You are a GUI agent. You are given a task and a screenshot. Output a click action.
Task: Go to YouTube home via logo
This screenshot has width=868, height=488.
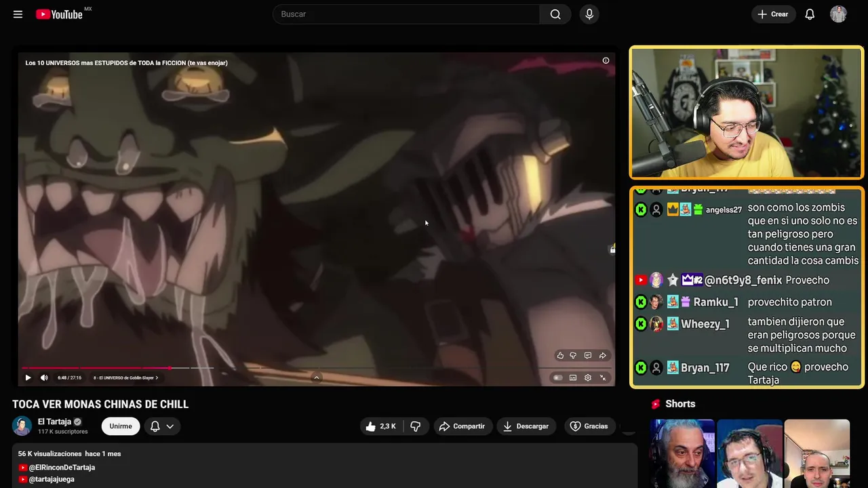coord(60,14)
